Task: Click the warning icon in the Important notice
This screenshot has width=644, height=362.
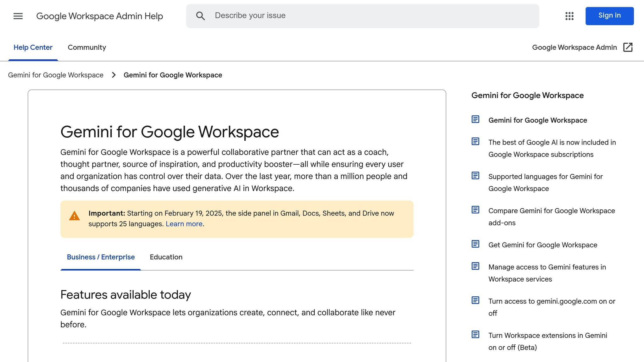Action: (x=74, y=216)
